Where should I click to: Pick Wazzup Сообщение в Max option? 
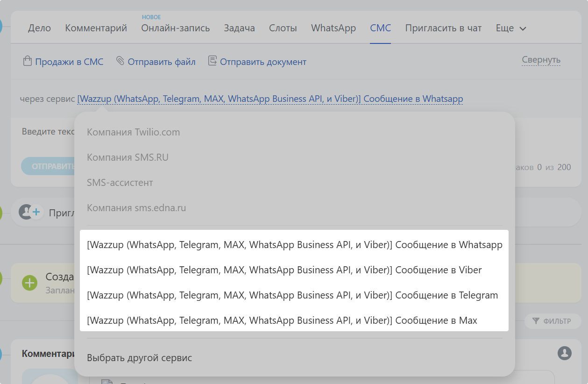[282, 320]
